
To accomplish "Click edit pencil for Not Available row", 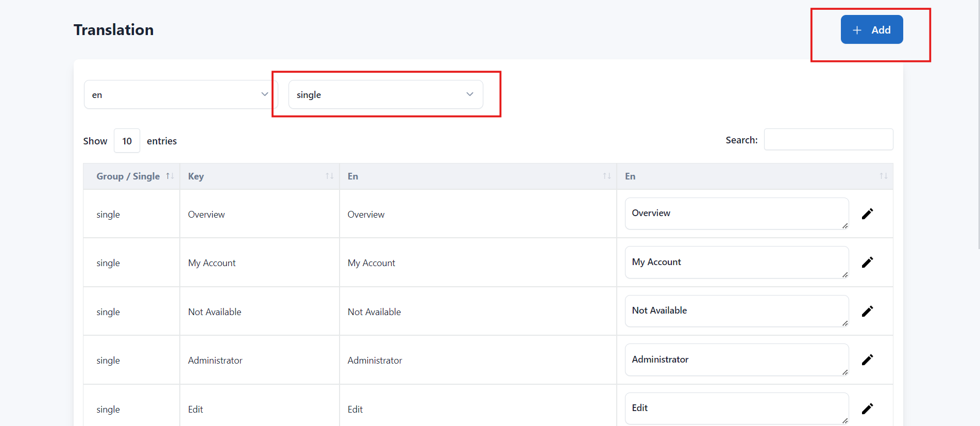I will click(867, 311).
